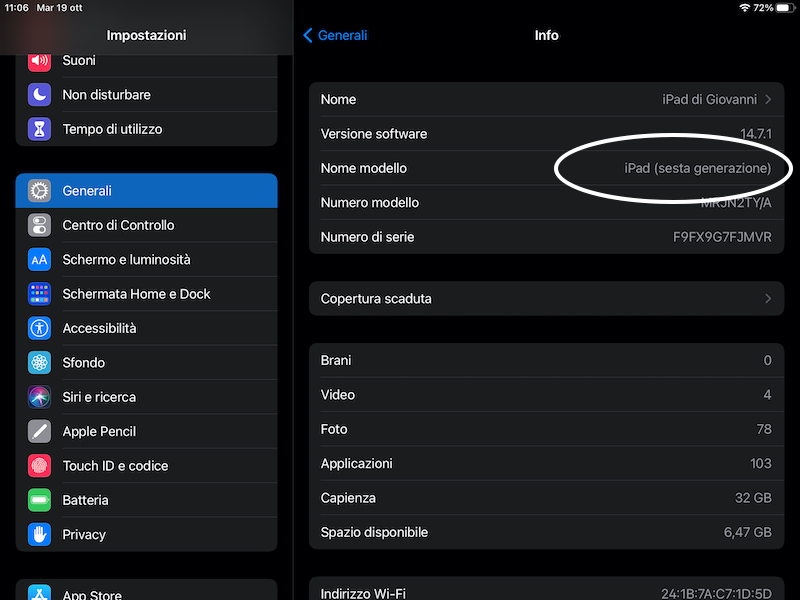The width and height of the screenshot is (800, 600).
Task: Tap the Centro di Controllo toggles icon
Action: [x=39, y=225]
